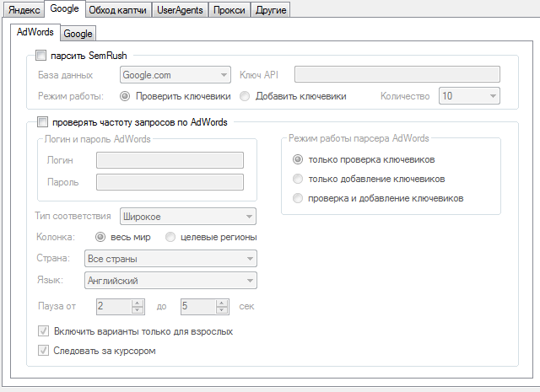Switch to the UserAgents tab
The width and height of the screenshot is (540, 392).
tap(178, 11)
